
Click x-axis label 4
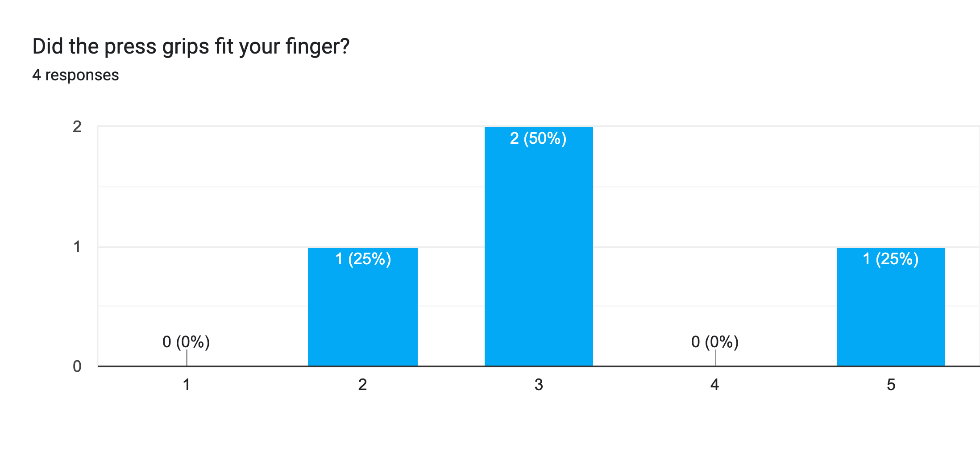click(714, 385)
